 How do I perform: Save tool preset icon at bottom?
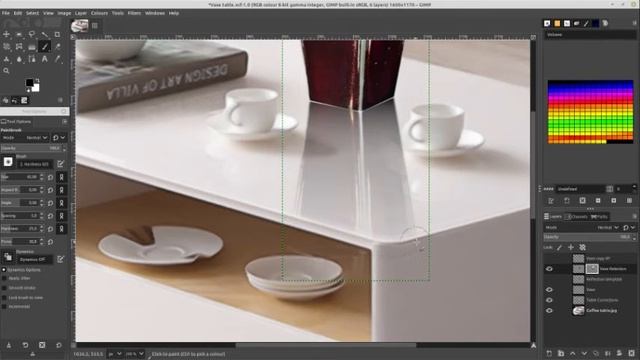point(9,345)
